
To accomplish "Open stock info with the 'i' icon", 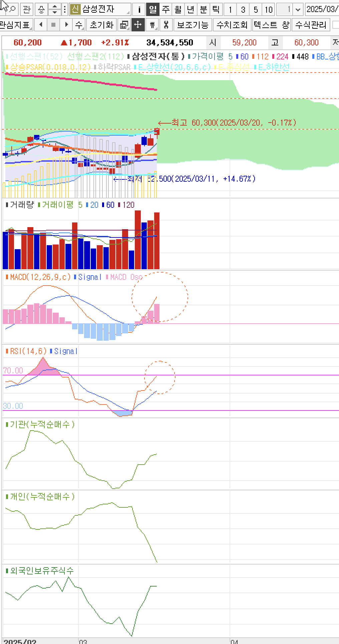I will pos(139,9).
